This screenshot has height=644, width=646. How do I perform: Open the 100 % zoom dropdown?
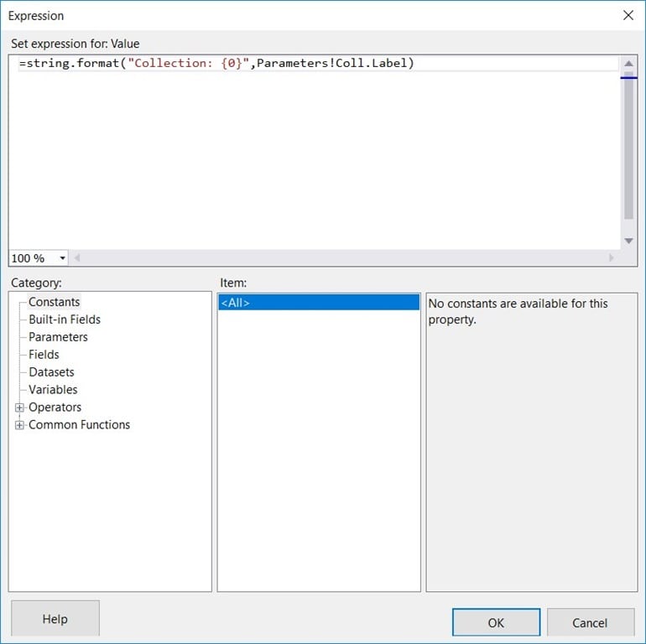(63, 258)
